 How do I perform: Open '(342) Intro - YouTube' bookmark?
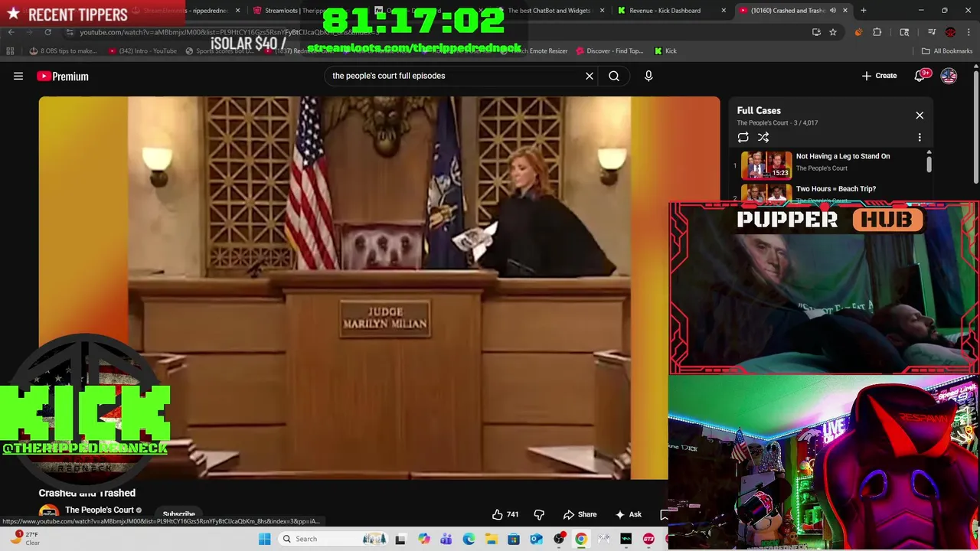click(x=142, y=51)
